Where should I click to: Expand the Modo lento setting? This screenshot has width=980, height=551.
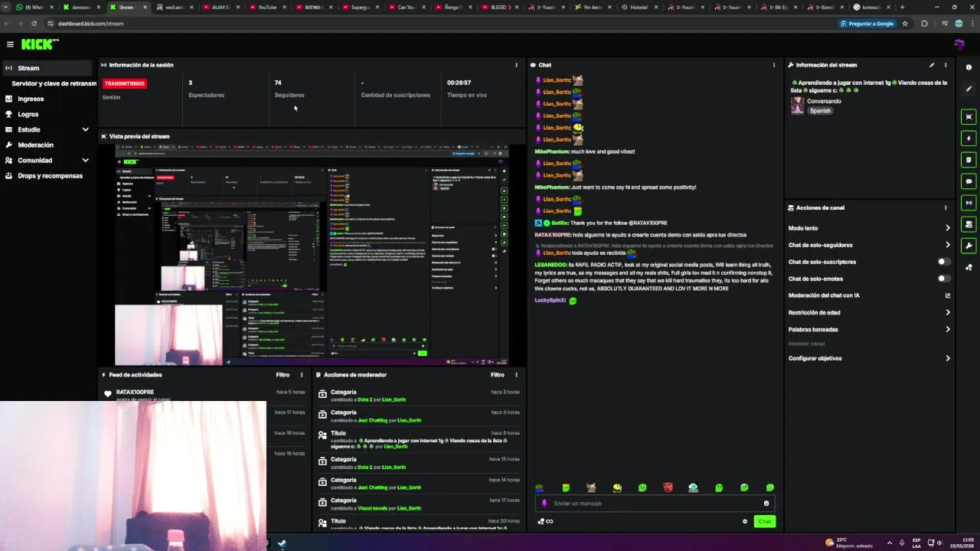pyautogui.click(x=870, y=228)
